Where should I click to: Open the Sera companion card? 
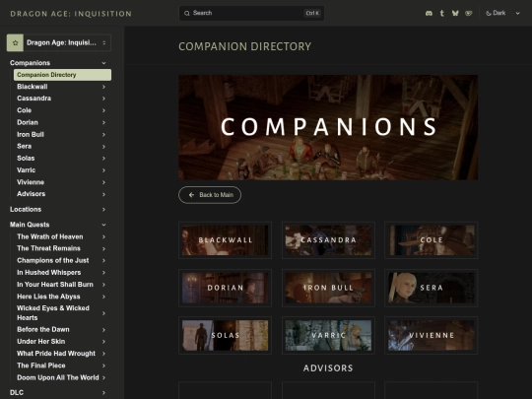coord(432,288)
